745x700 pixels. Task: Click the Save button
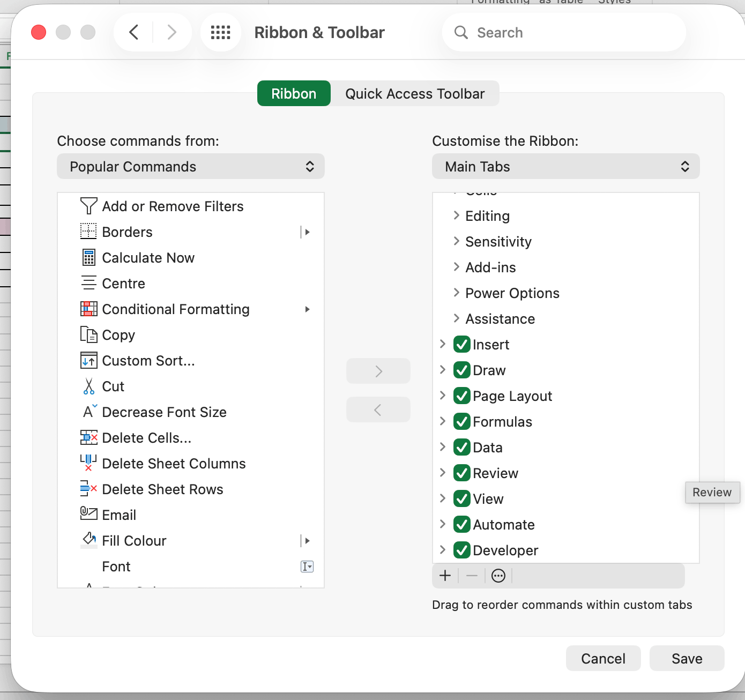point(687,658)
